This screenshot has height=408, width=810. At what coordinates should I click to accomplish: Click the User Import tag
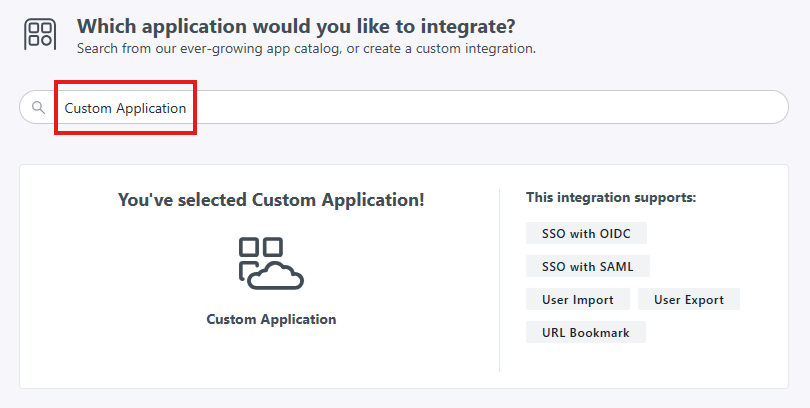[x=578, y=299]
